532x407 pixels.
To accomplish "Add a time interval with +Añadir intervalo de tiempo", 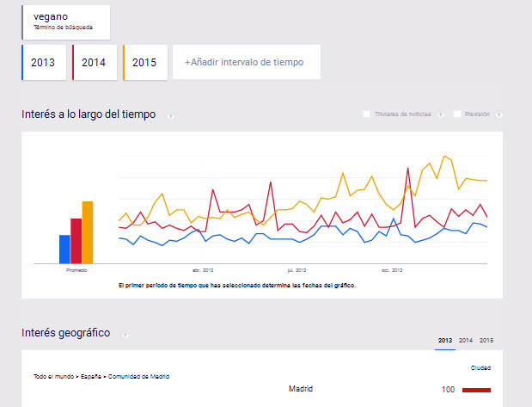I will (247, 62).
